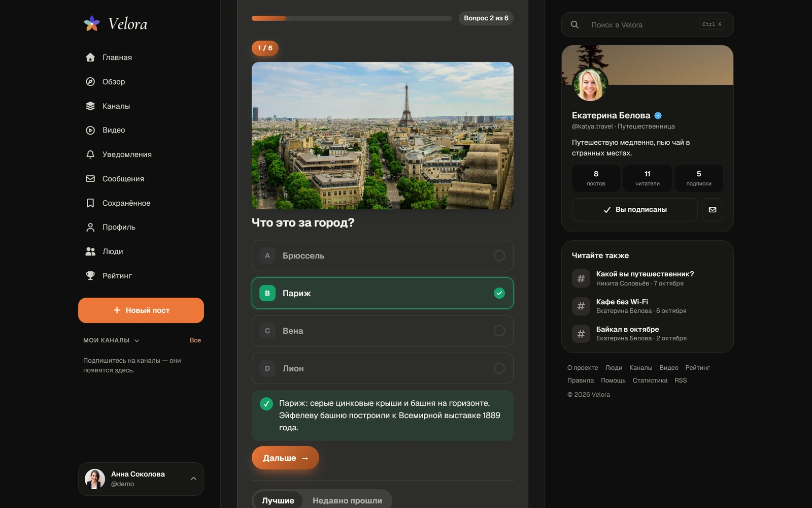Focus the Поиск в Velora search field

tap(648, 24)
